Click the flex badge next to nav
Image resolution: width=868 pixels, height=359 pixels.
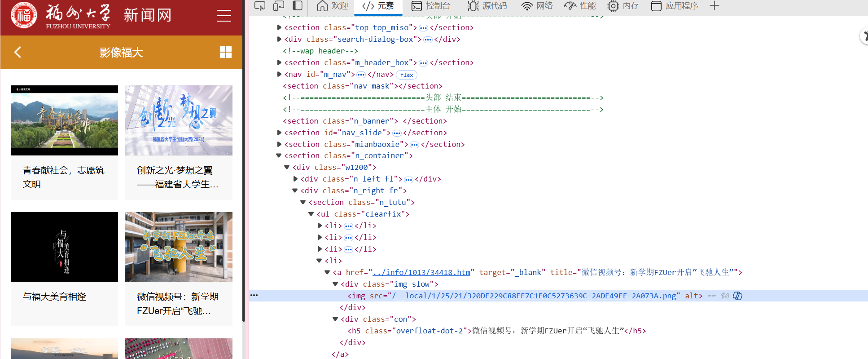coord(407,75)
